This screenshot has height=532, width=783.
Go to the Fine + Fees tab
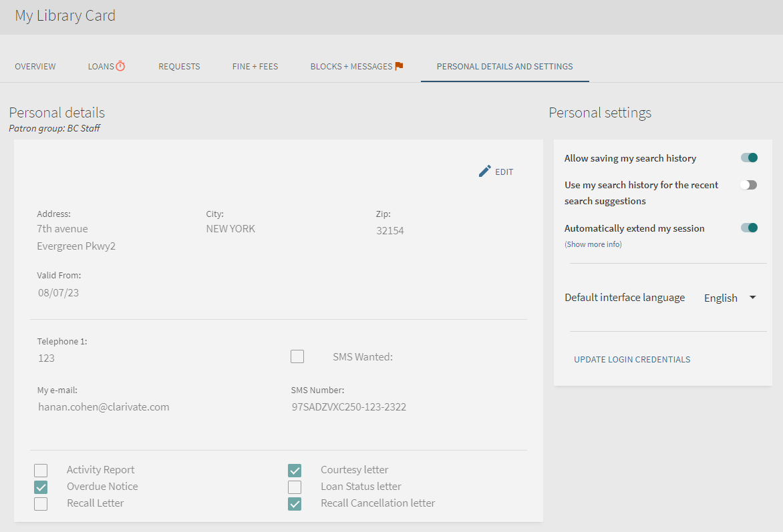tap(255, 67)
